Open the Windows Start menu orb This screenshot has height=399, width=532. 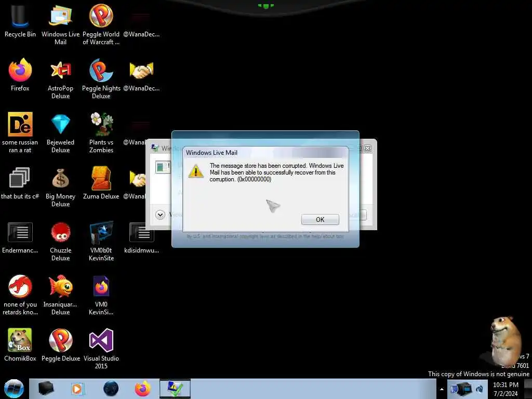[14, 389]
